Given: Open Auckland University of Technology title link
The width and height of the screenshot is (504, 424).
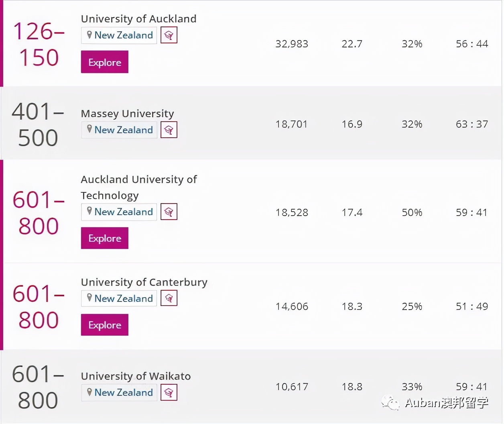Looking at the screenshot, I should click(138, 187).
